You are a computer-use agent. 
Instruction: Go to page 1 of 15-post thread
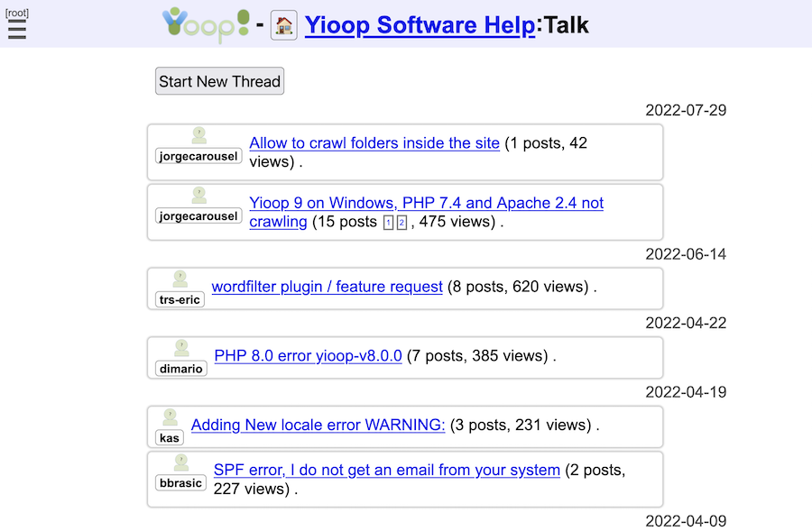(x=388, y=223)
